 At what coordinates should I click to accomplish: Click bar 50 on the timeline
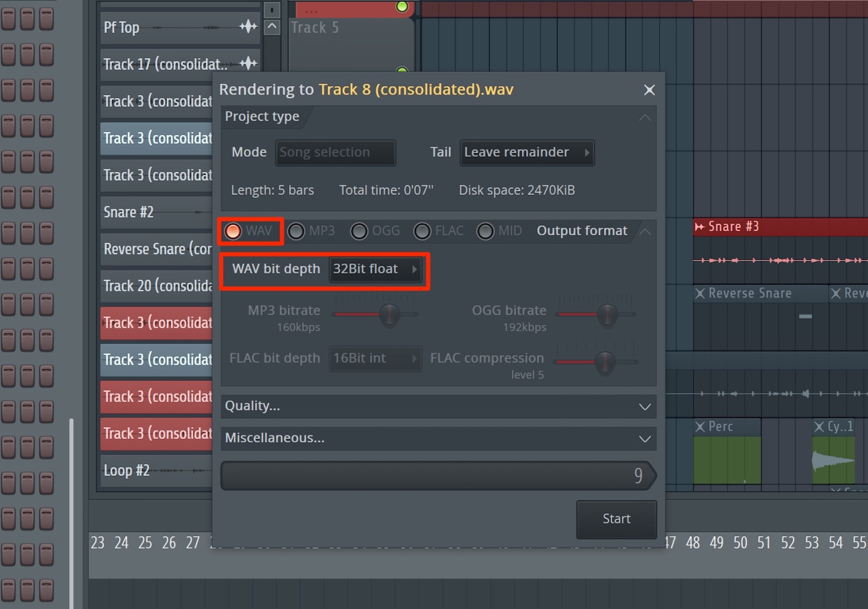tap(740, 543)
